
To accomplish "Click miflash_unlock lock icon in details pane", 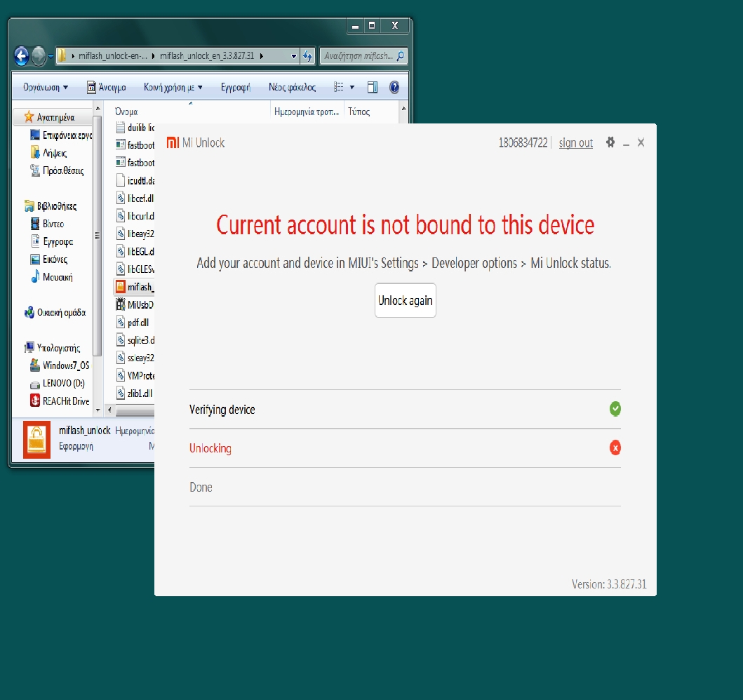I will click(36, 440).
